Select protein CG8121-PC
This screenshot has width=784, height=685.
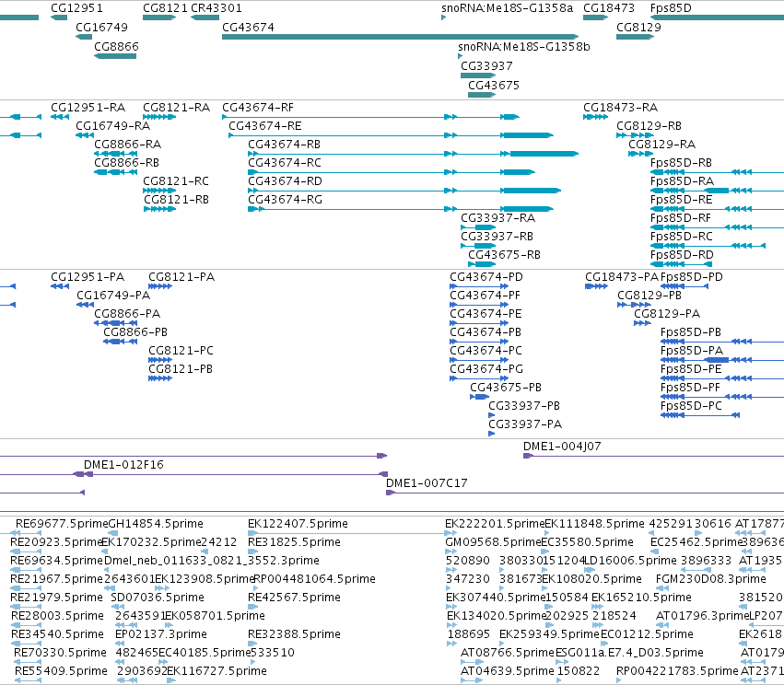click(x=160, y=360)
